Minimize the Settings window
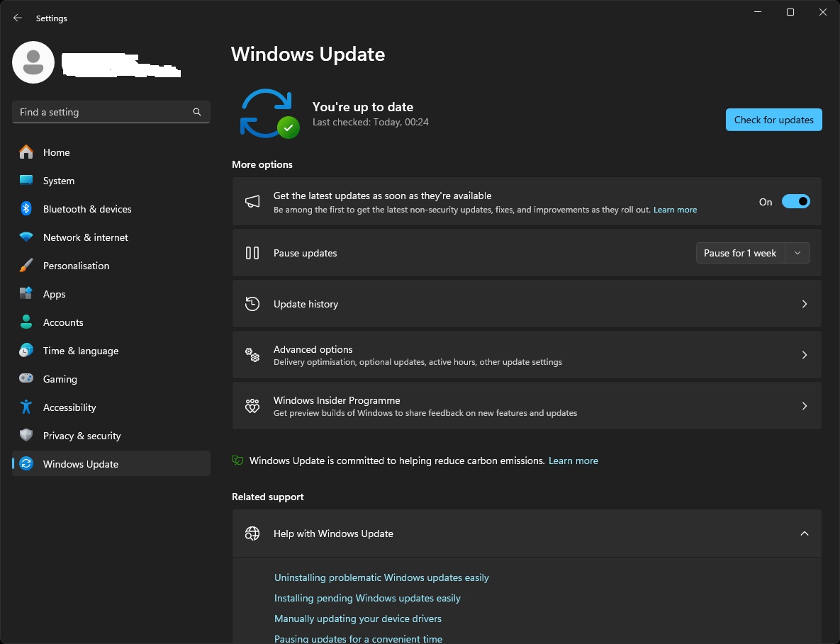840x644 pixels. [x=758, y=12]
